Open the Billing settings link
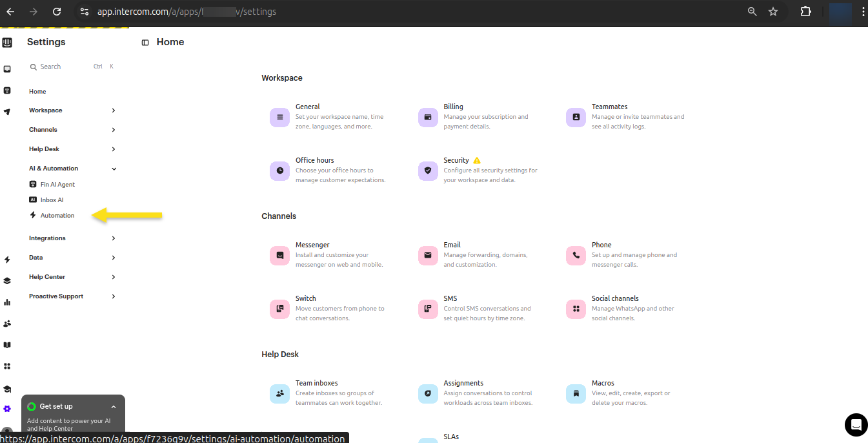This screenshot has width=868, height=443. point(453,107)
